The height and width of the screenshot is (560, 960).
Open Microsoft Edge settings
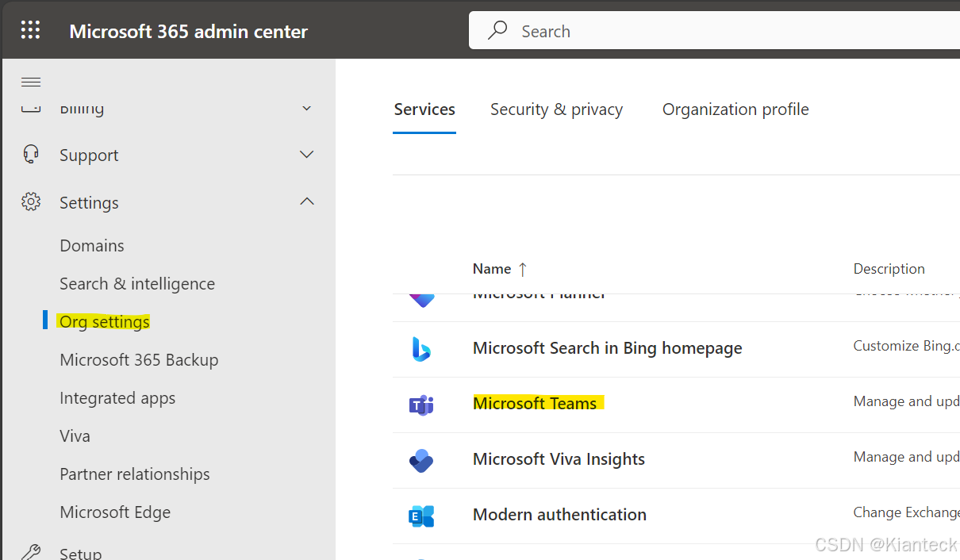click(x=115, y=512)
